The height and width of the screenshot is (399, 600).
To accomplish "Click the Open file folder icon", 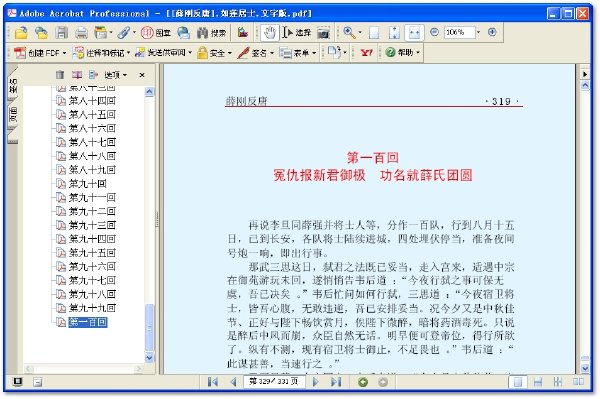I will pyautogui.click(x=22, y=33).
